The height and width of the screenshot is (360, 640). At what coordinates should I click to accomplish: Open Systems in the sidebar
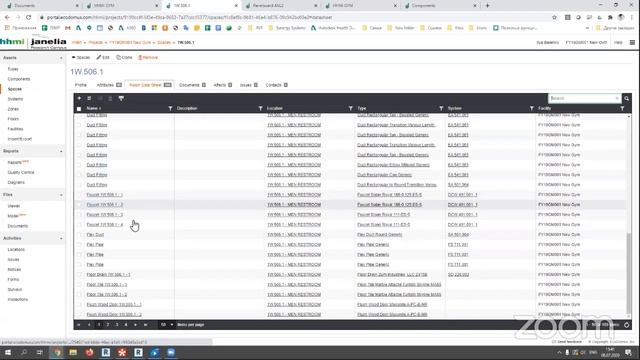16,99
